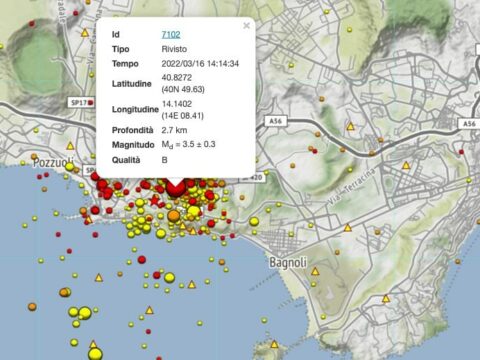480x360 pixels.
Task: Open event ID 7102 link
Action: point(171,34)
